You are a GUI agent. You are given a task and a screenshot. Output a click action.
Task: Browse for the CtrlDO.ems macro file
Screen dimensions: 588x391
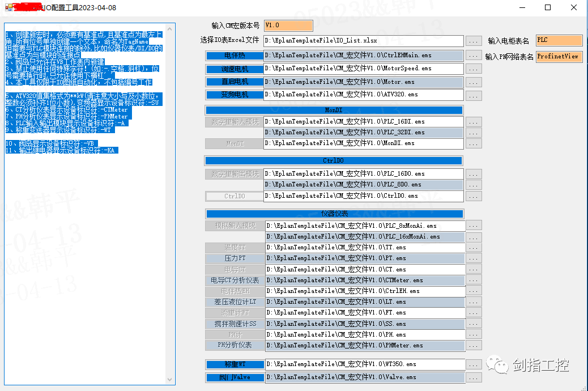coord(474,195)
